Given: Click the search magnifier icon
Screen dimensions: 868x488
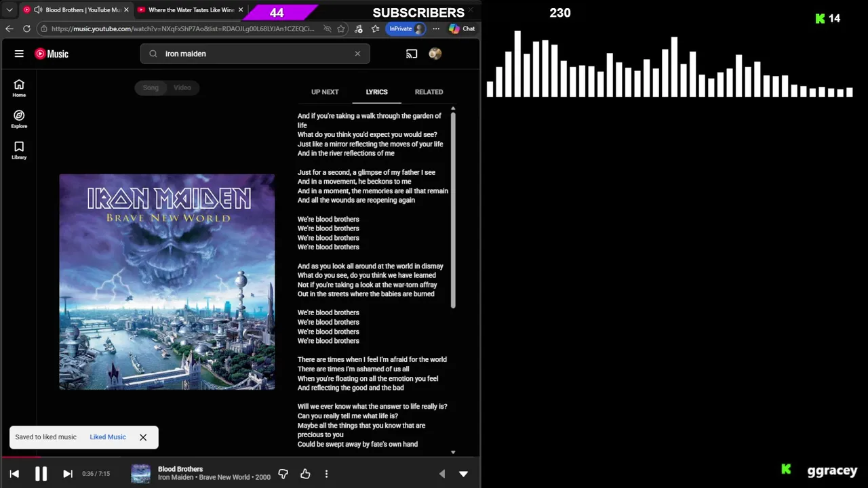Looking at the screenshot, I should 153,54.
